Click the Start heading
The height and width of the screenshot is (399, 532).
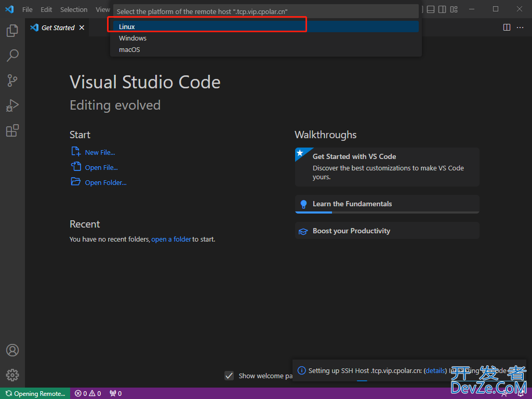pyautogui.click(x=79, y=135)
